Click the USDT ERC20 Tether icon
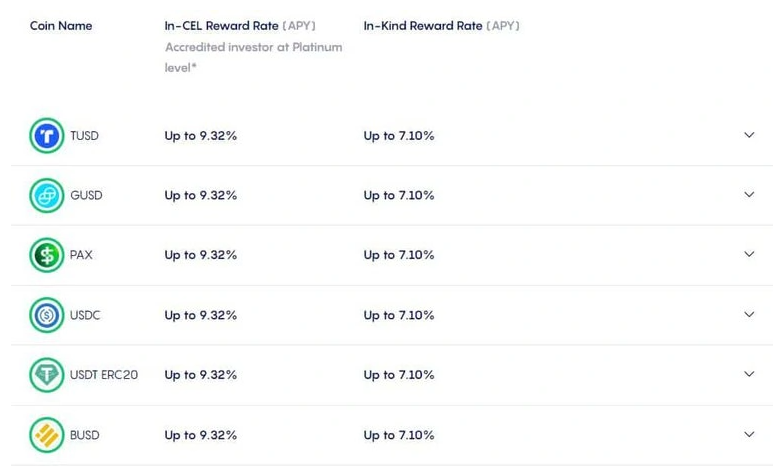Screen dimensions: 773x467 tap(47, 375)
